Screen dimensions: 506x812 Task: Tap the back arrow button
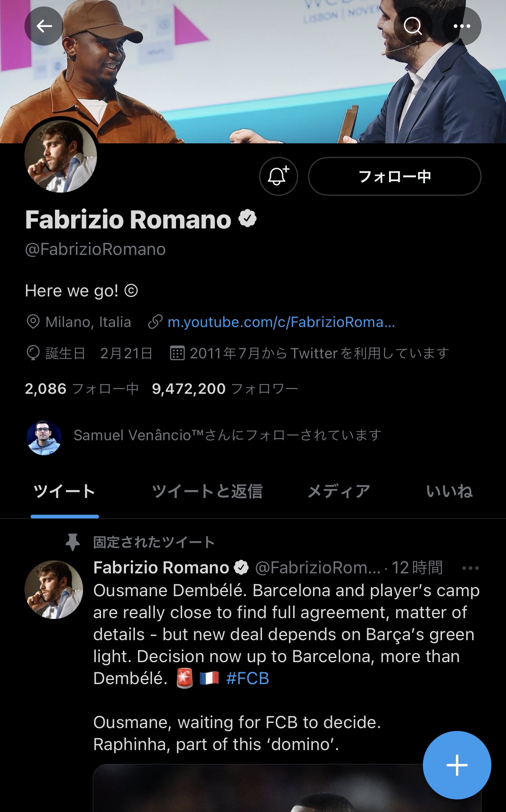44,26
